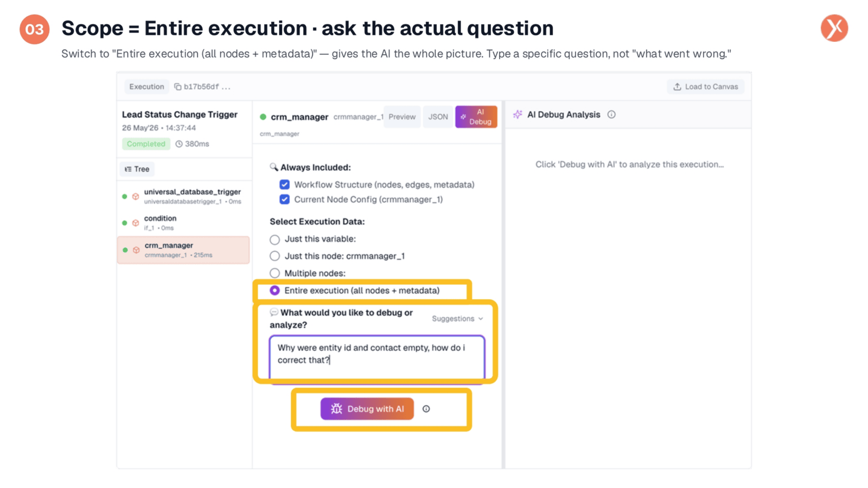Switch to the Preview tab
Screen dimensions: 868x488
tap(402, 117)
